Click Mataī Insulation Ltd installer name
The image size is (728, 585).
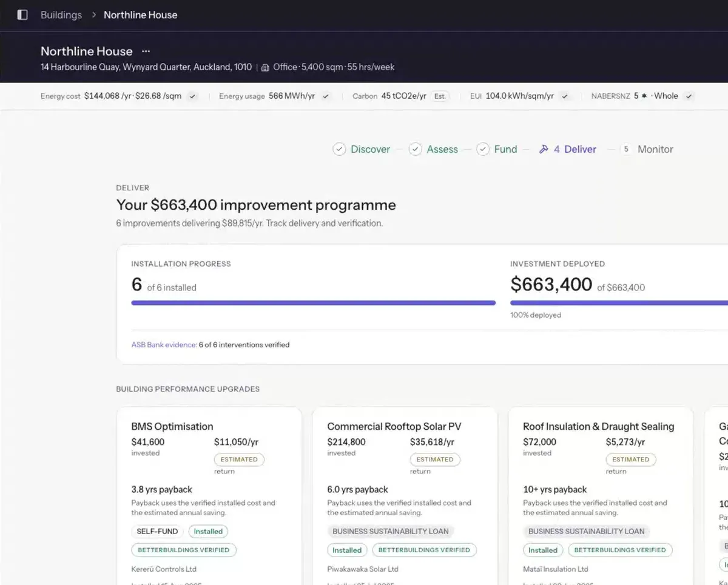pyautogui.click(x=556, y=569)
